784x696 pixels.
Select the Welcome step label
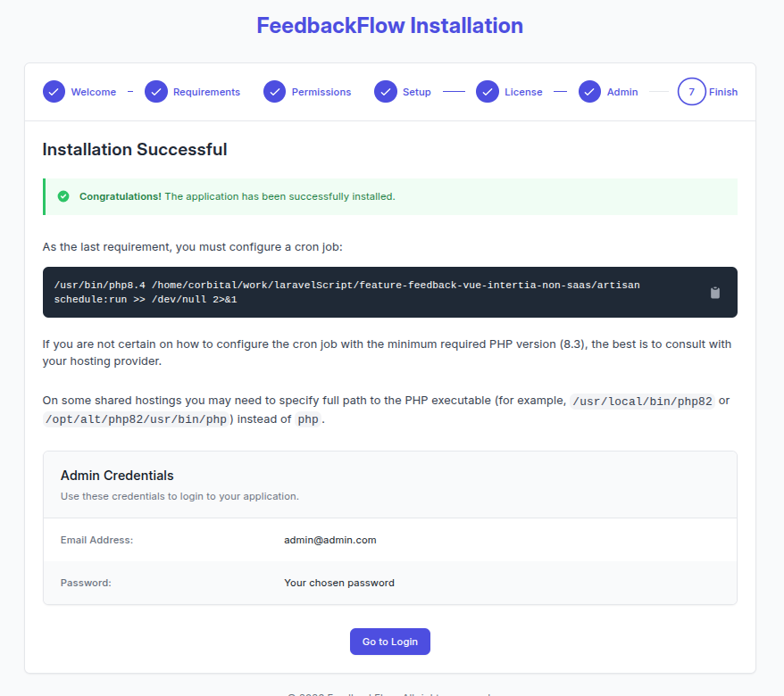(94, 92)
